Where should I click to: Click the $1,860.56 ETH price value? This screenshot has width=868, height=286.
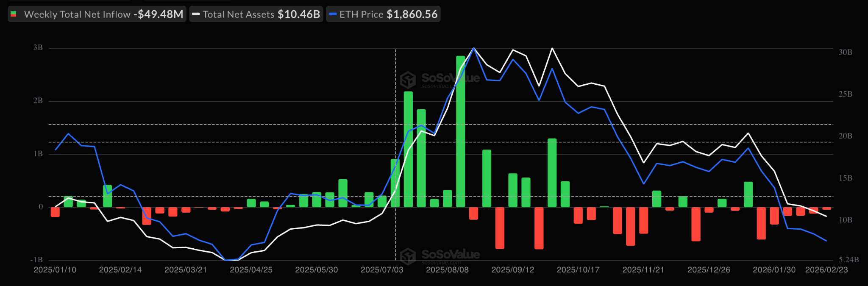coord(412,14)
